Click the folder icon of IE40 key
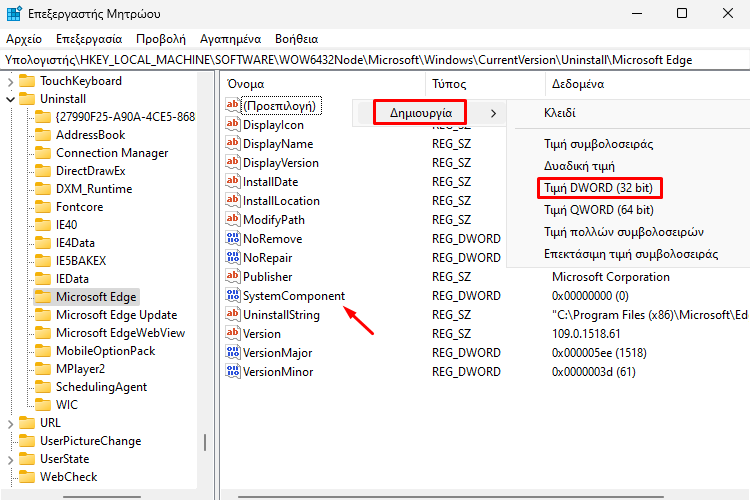Viewport: 750px width, 500px height. tap(43, 225)
